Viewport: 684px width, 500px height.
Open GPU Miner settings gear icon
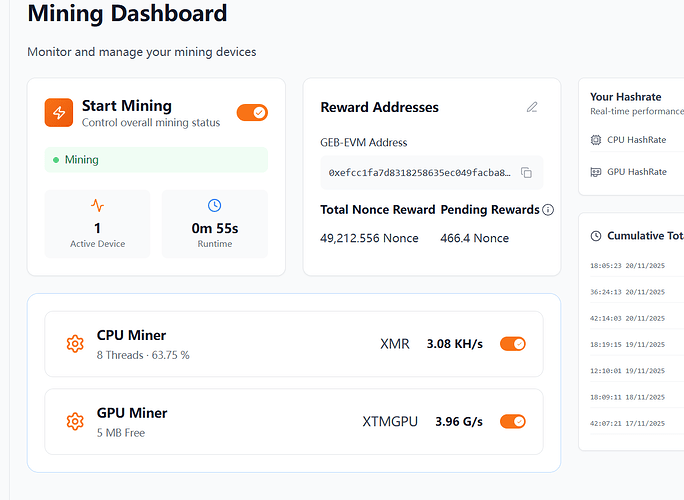point(74,421)
